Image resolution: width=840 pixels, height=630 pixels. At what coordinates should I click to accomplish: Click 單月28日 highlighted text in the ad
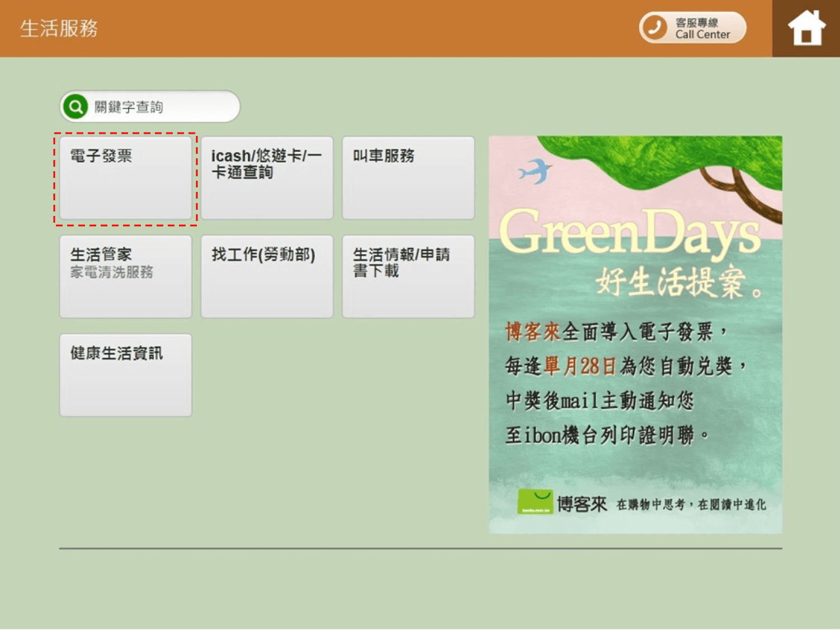[x=580, y=366]
